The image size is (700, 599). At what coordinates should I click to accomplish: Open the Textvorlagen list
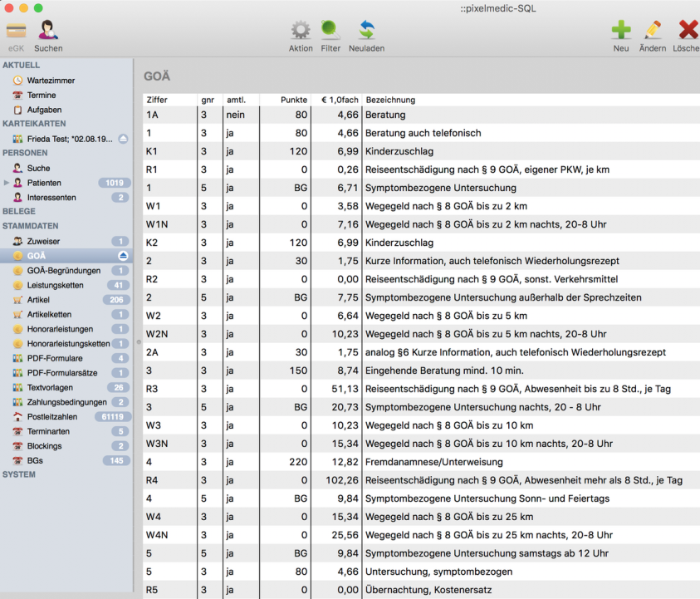click(x=50, y=388)
